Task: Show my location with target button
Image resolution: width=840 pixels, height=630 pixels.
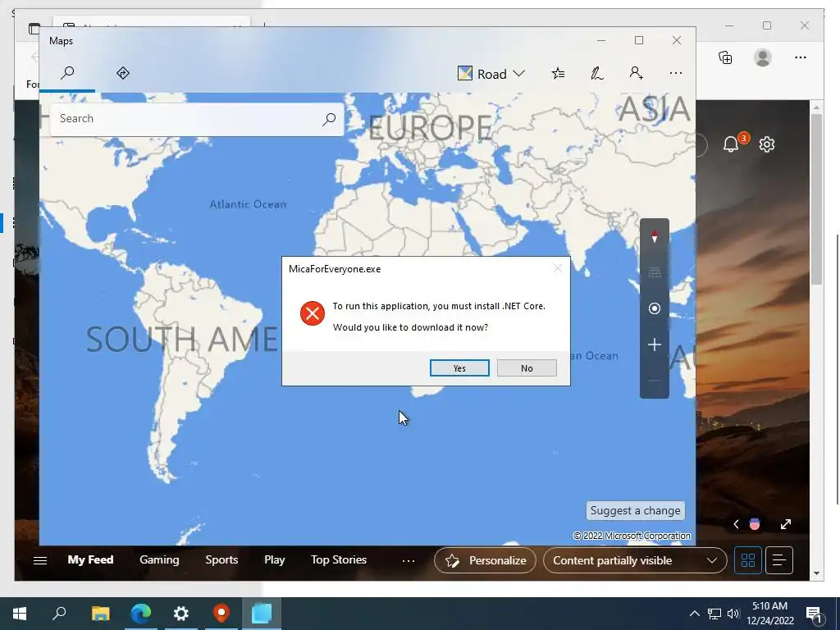Action: click(654, 308)
